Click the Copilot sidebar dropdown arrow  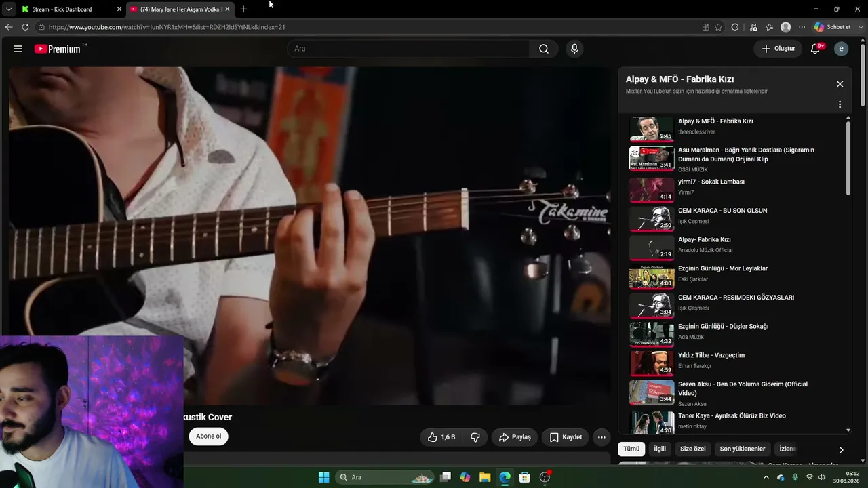click(859, 27)
